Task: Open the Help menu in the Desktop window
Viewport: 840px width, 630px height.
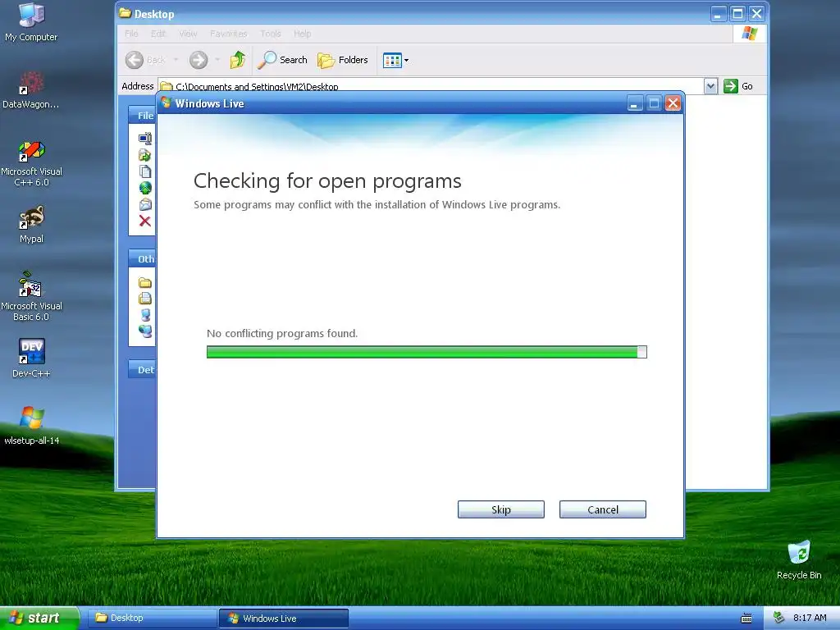Action: 302,33
